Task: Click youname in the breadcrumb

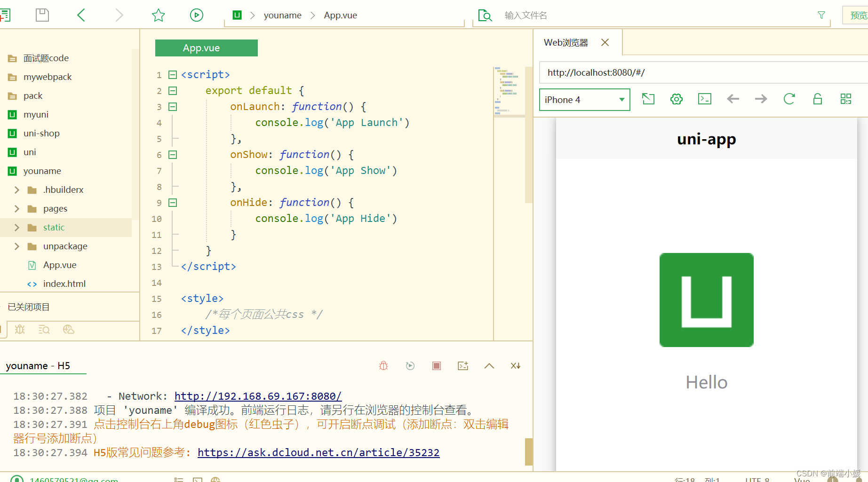Action: (282, 15)
